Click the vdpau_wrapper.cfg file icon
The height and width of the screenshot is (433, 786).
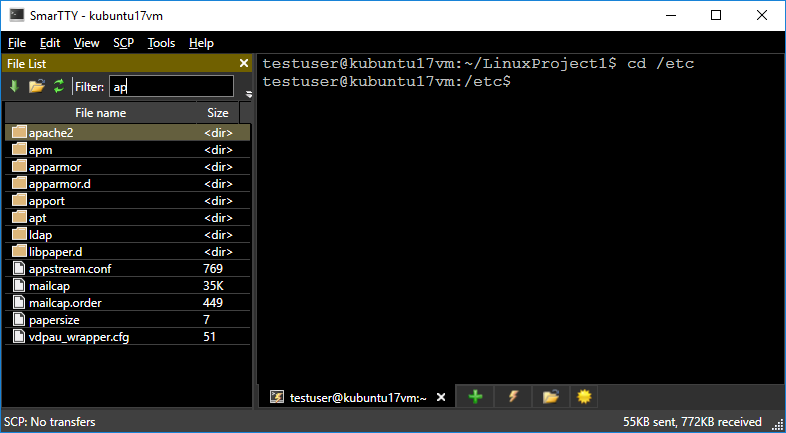(19, 336)
